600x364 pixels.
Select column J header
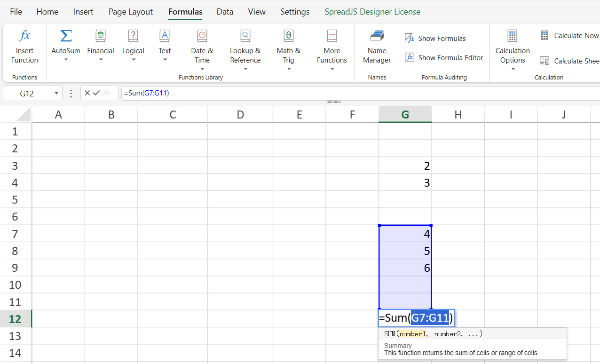[564, 114]
